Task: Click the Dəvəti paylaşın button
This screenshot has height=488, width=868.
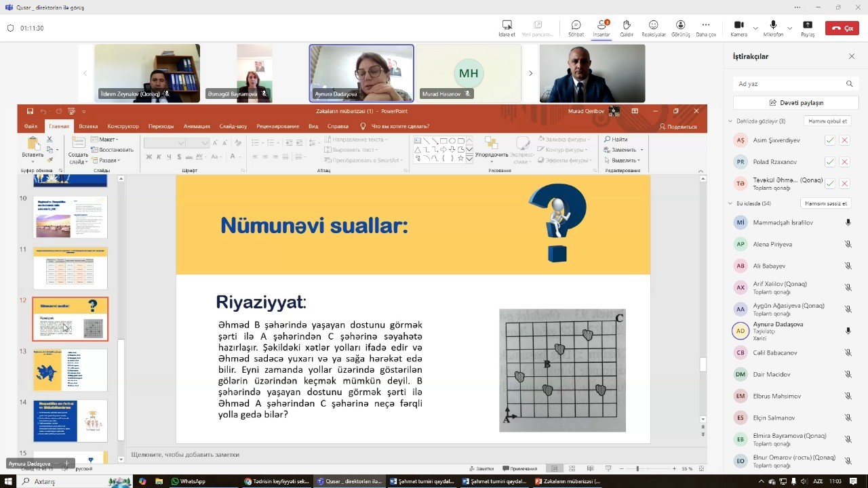Action: tap(796, 103)
